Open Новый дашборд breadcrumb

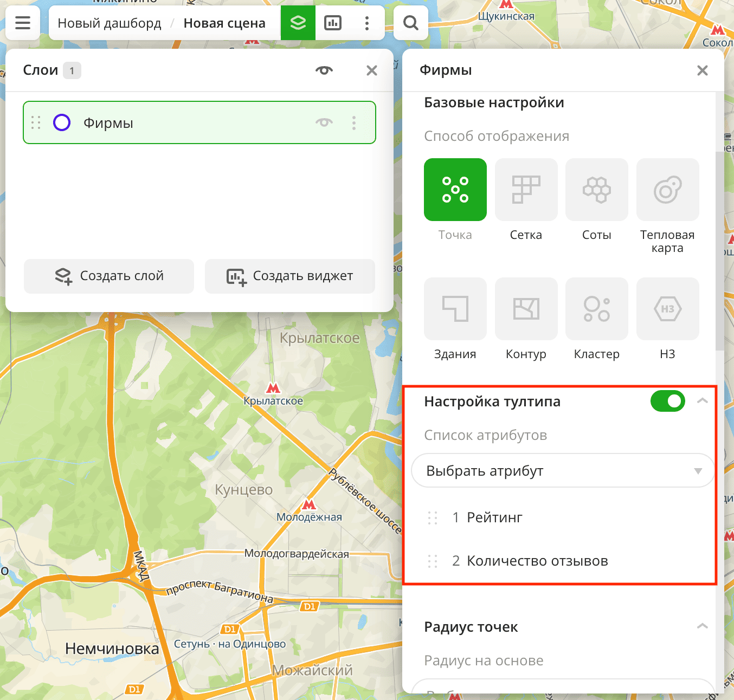pos(110,23)
